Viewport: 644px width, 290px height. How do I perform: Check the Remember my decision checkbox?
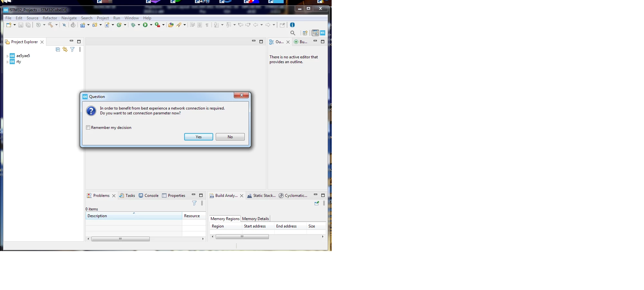point(88,128)
